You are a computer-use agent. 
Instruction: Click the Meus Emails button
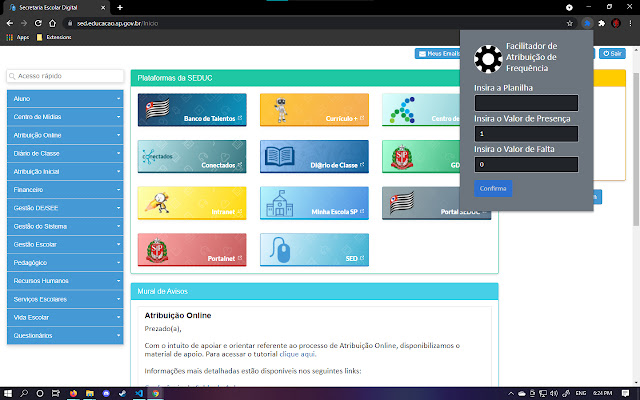point(438,53)
